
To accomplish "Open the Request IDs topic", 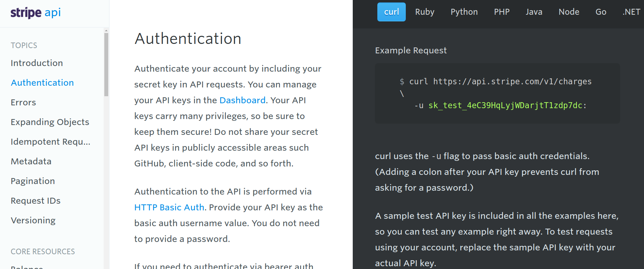I will pos(36,201).
